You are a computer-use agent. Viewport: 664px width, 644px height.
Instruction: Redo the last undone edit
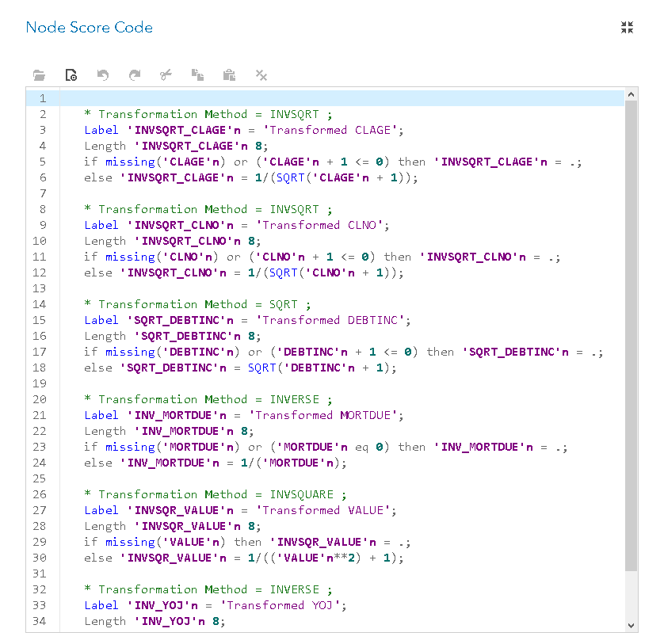click(x=135, y=75)
